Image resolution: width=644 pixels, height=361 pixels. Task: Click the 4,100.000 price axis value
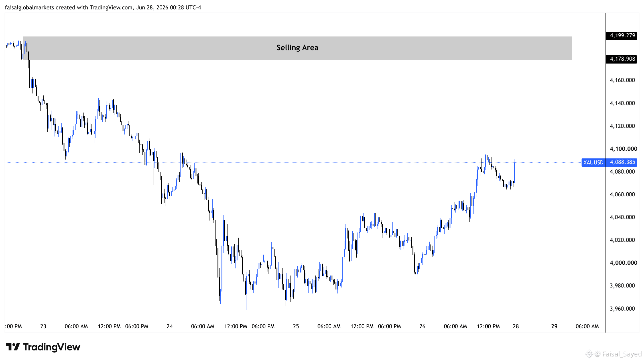click(623, 149)
